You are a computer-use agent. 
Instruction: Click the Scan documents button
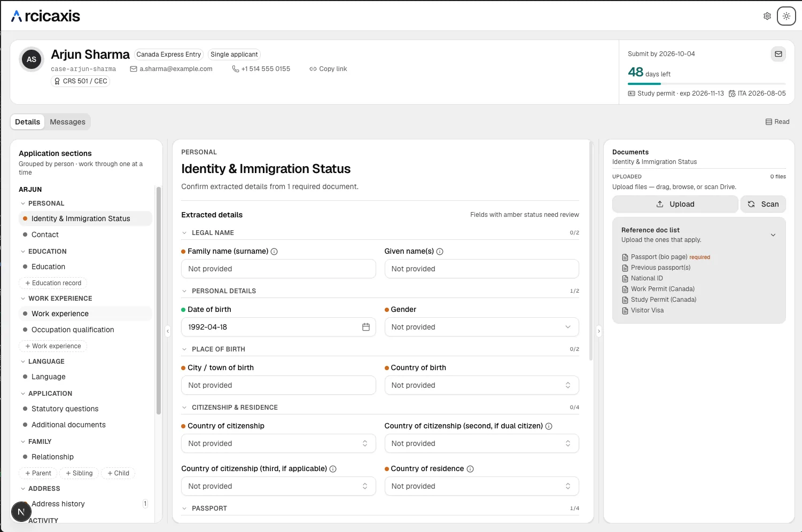click(763, 204)
